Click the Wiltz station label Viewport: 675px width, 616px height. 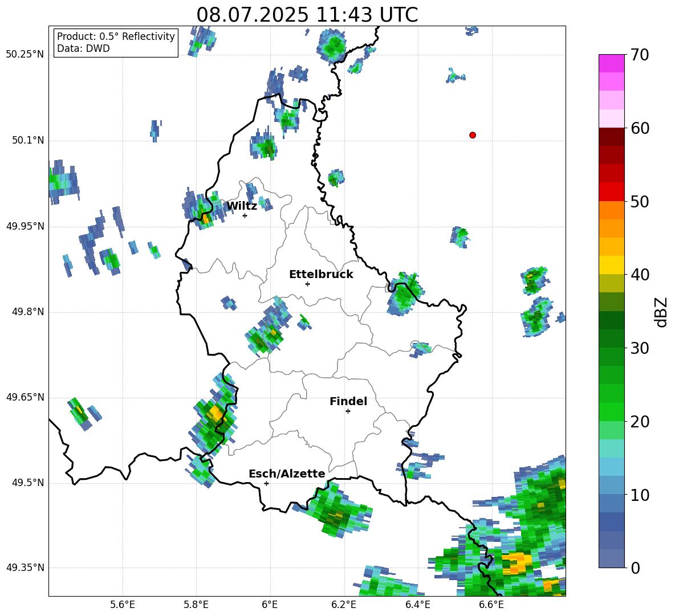[242, 206]
